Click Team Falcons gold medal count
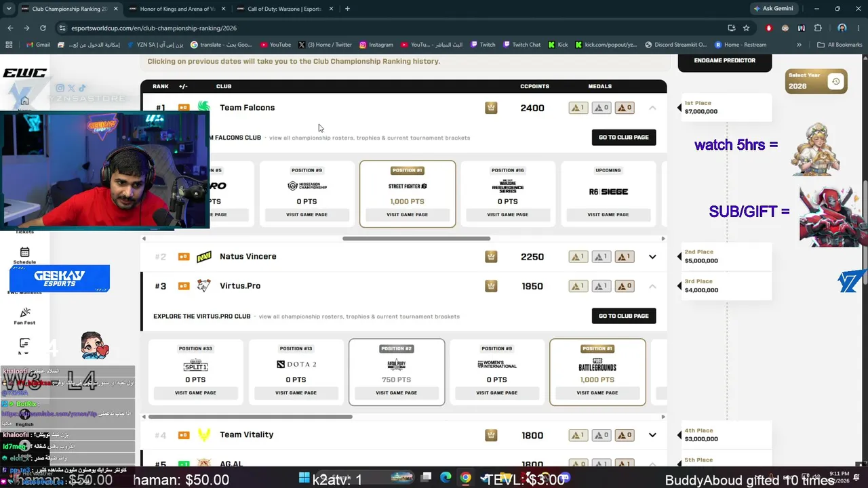 click(x=578, y=108)
